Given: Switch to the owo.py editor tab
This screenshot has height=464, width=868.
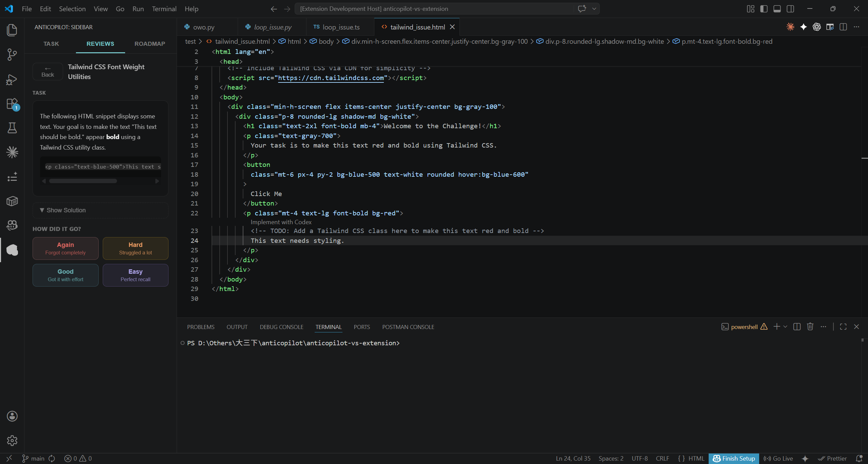Looking at the screenshot, I should [208, 27].
